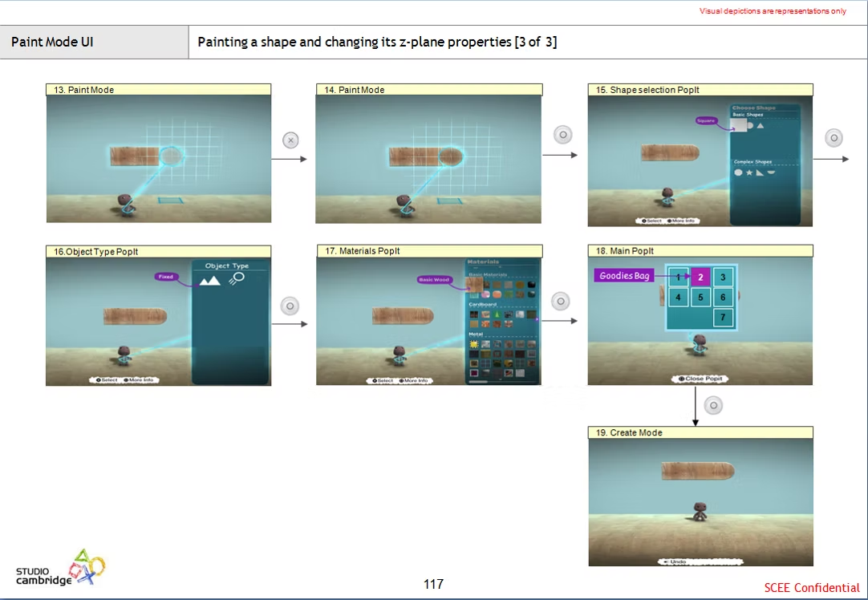The image size is (868, 600).
Task: Select the Basic Wood material swatch
Action: pyautogui.click(x=474, y=285)
